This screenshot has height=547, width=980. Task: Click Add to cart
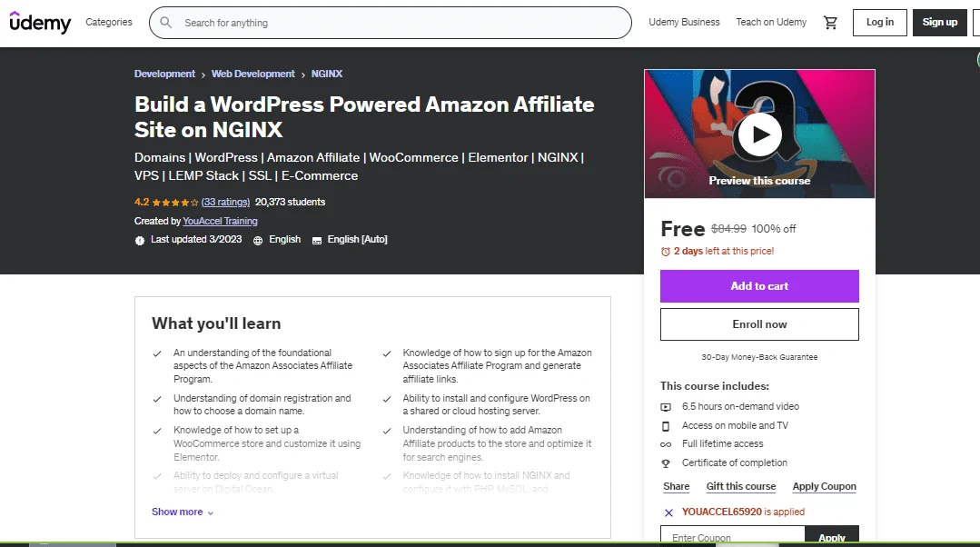pyautogui.click(x=759, y=286)
